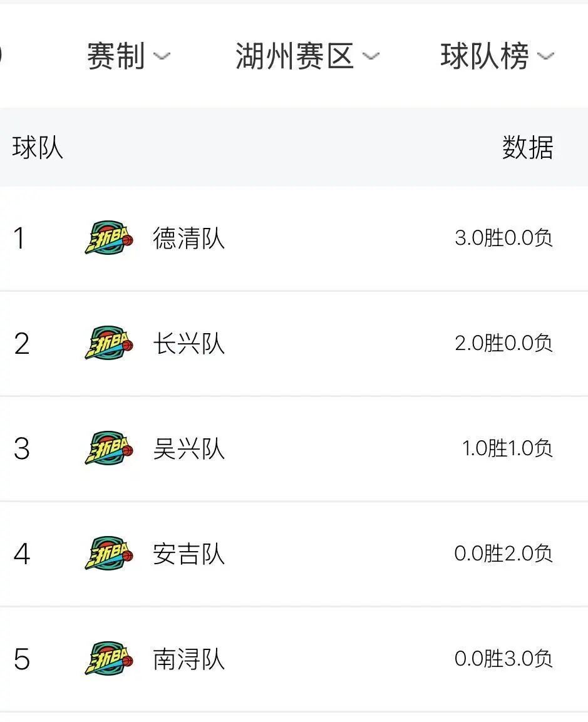Viewport: 588px width, 722px height.
Task: Click the 吴兴队 team logo icon
Action: [109, 448]
